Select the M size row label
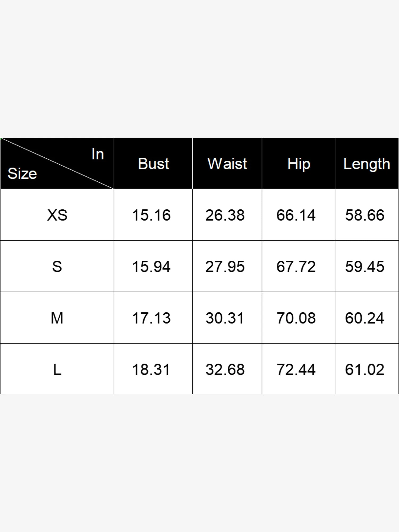399x532 pixels. point(57,318)
